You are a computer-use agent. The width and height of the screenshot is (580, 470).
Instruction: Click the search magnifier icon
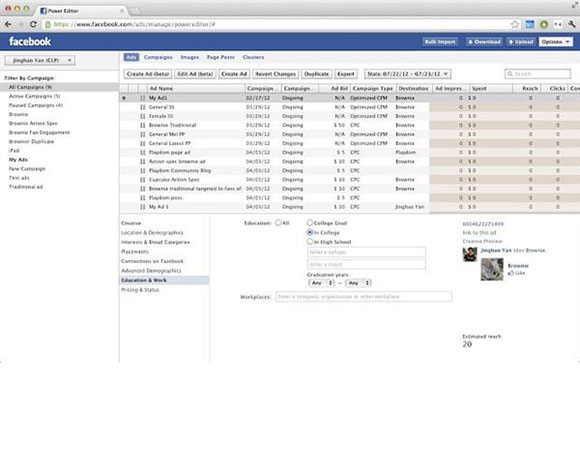click(510, 74)
